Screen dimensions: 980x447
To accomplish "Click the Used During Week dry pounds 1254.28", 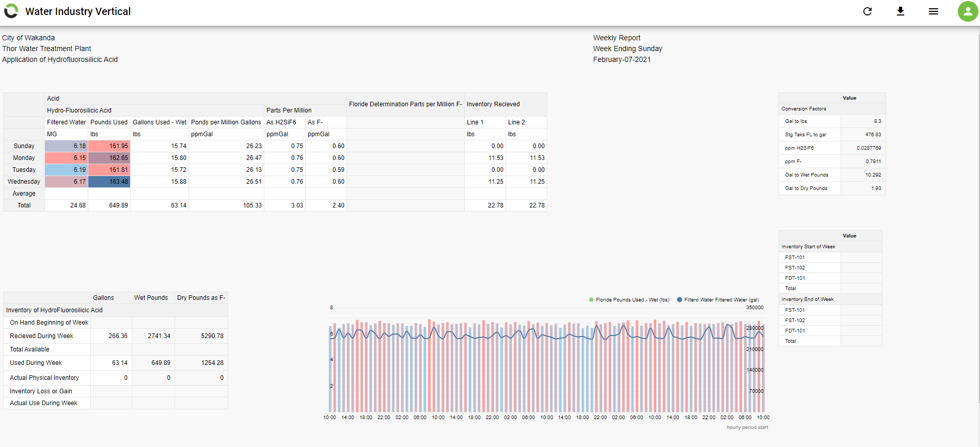I will point(201,363).
